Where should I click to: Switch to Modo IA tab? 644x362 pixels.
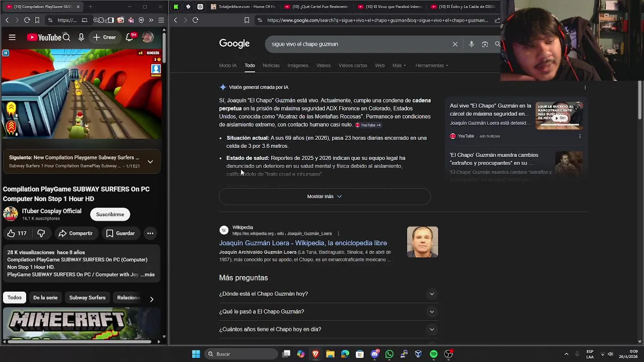click(227, 65)
